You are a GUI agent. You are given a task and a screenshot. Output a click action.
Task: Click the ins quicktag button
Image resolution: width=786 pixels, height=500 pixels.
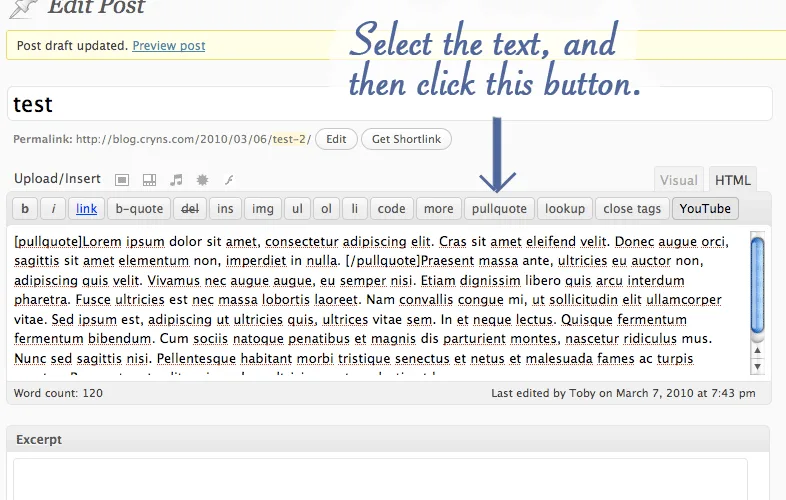[225, 209]
